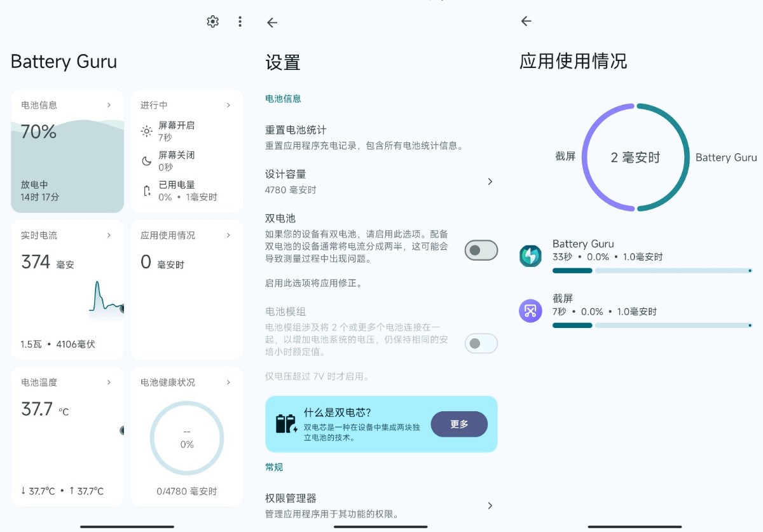
Task: Tap the 0/4780 毫安时 text
Action: click(x=187, y=491)
